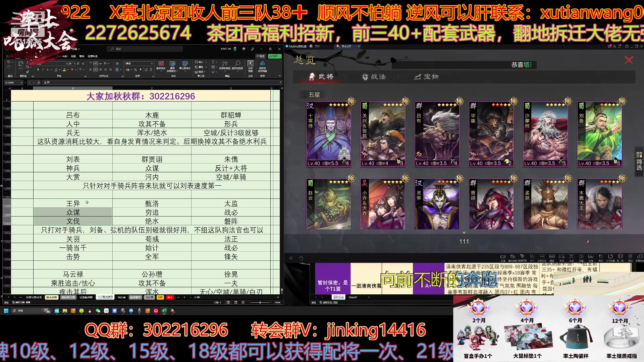Click the Undo arrow in Excel ribbon
Viewport: 644px width, 362px height.
click(x=9, y=62)
